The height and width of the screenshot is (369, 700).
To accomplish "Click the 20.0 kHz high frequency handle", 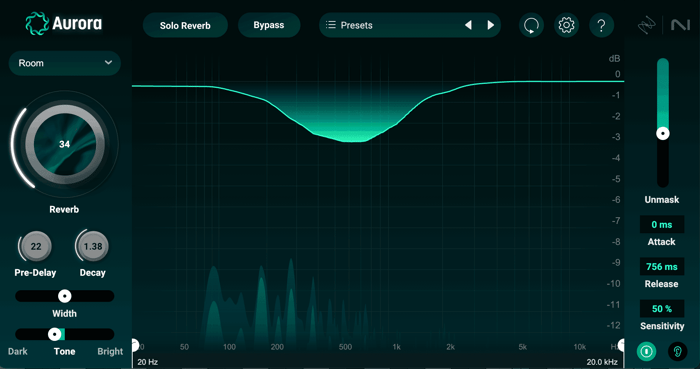I will click(621, 344).
